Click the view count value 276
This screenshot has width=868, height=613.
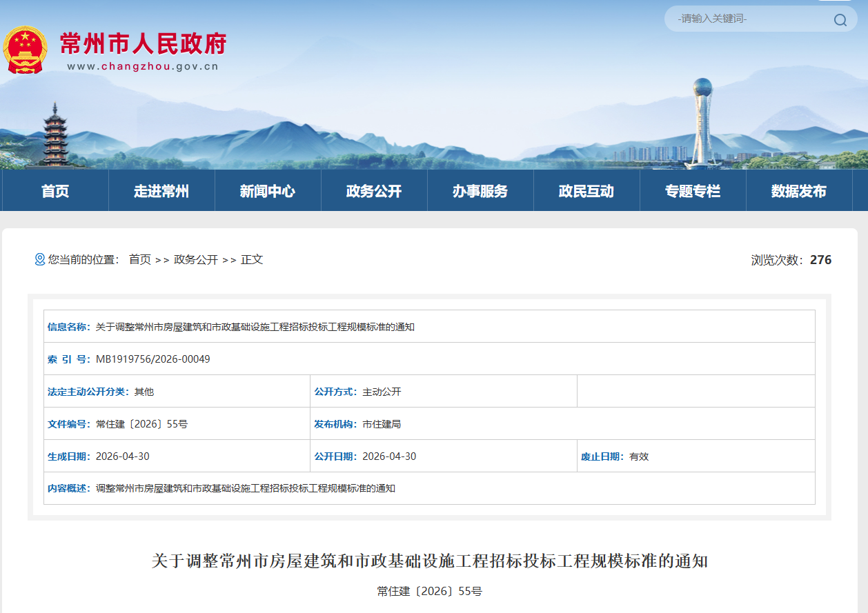[820, 260]
